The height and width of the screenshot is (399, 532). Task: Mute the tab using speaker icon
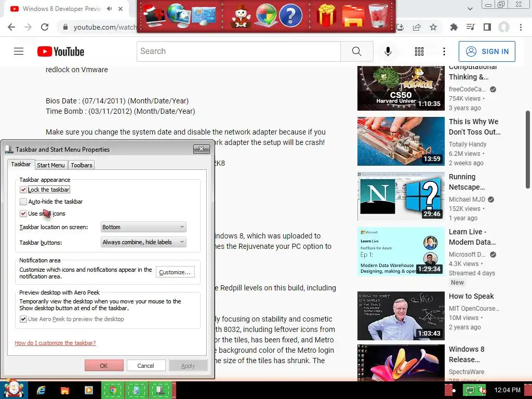coord(109,9)
